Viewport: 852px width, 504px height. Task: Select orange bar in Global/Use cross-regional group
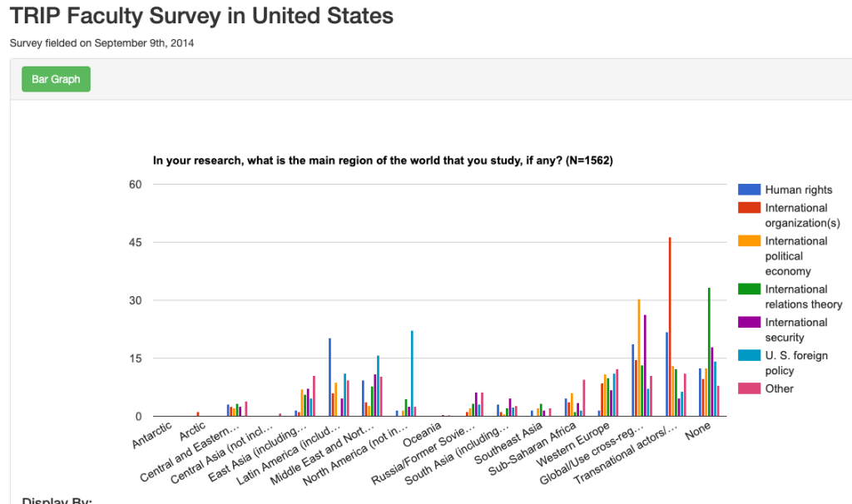[x=639, y=358]
